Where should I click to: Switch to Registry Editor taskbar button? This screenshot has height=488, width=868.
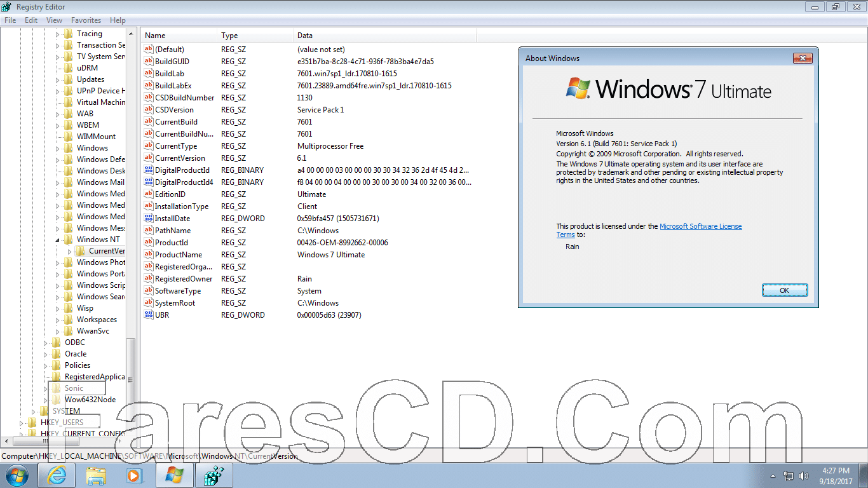[214, 475]
